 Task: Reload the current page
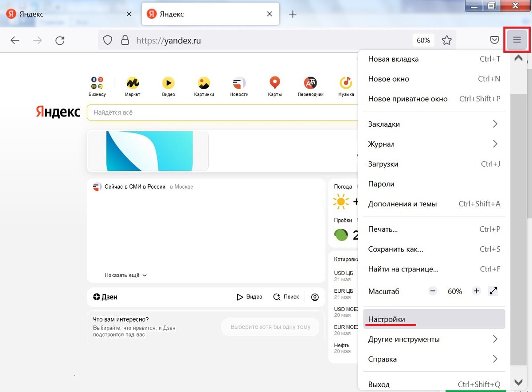(x=60, y=40)
